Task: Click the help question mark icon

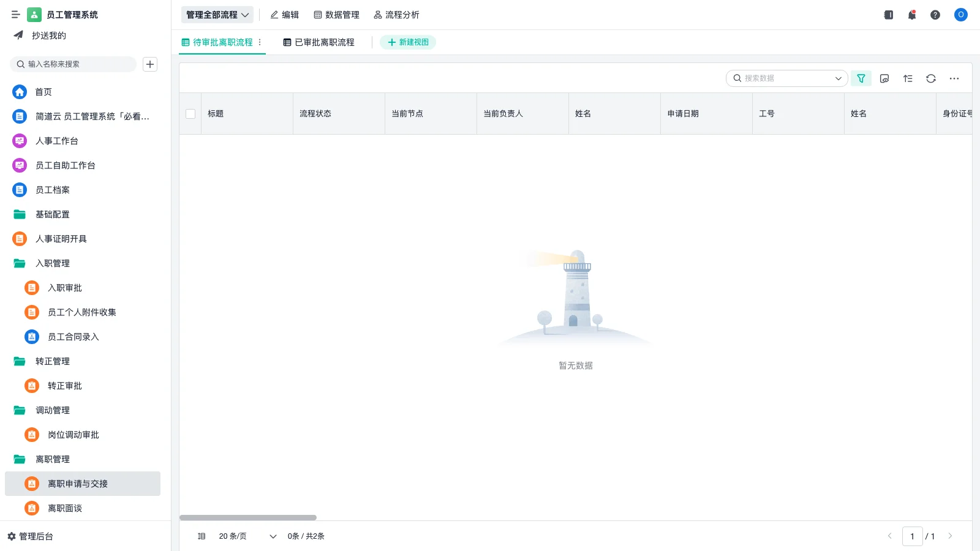Action: 935,15
